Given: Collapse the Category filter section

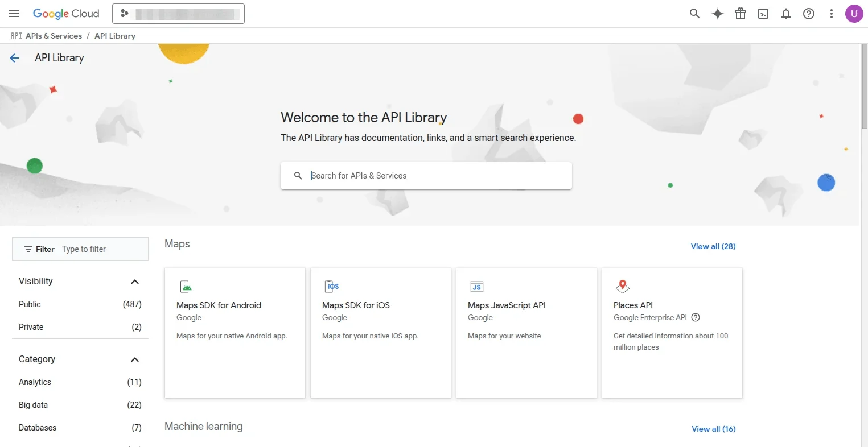Looking at the screenshot, I should pyautogui.click(x=135, y=359).
